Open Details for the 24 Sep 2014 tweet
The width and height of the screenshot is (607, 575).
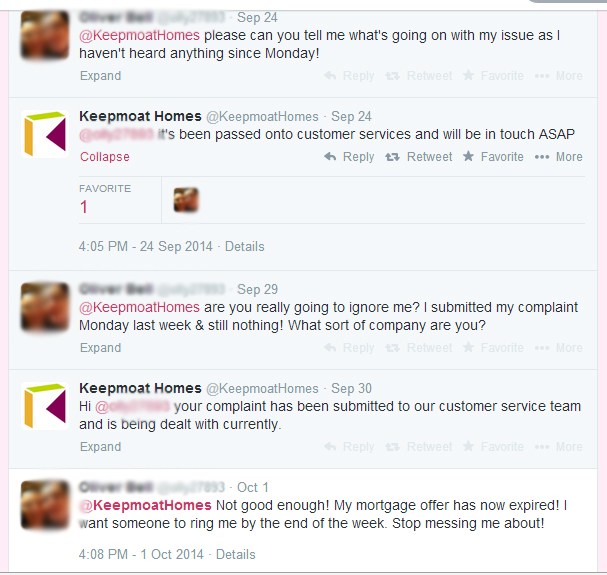245,247
